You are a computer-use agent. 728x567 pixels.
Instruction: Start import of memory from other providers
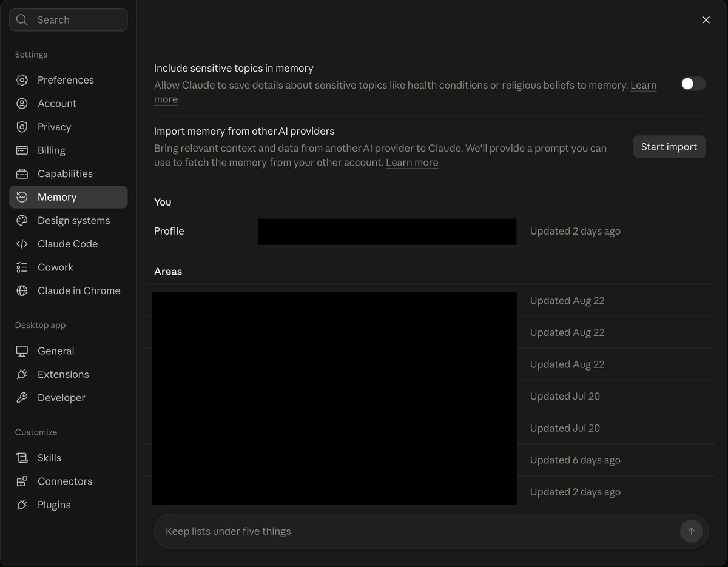(669, 147)
